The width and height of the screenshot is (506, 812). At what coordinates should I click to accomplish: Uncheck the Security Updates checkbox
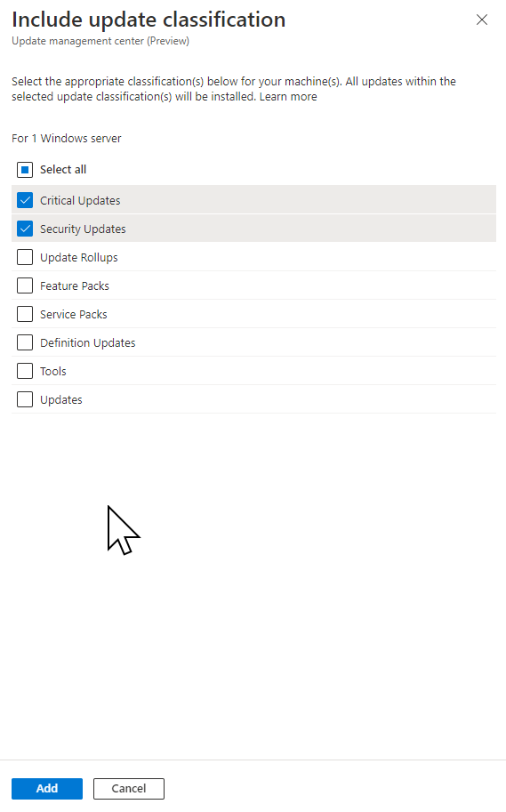coord(25,229)
